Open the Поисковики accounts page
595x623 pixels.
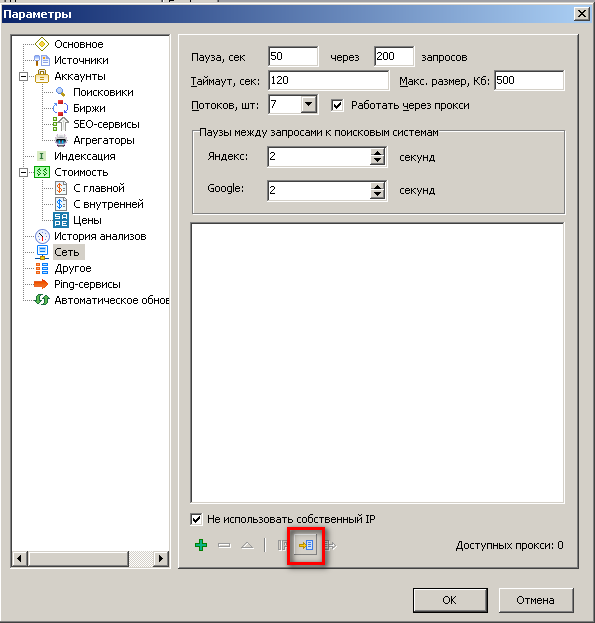103,92
